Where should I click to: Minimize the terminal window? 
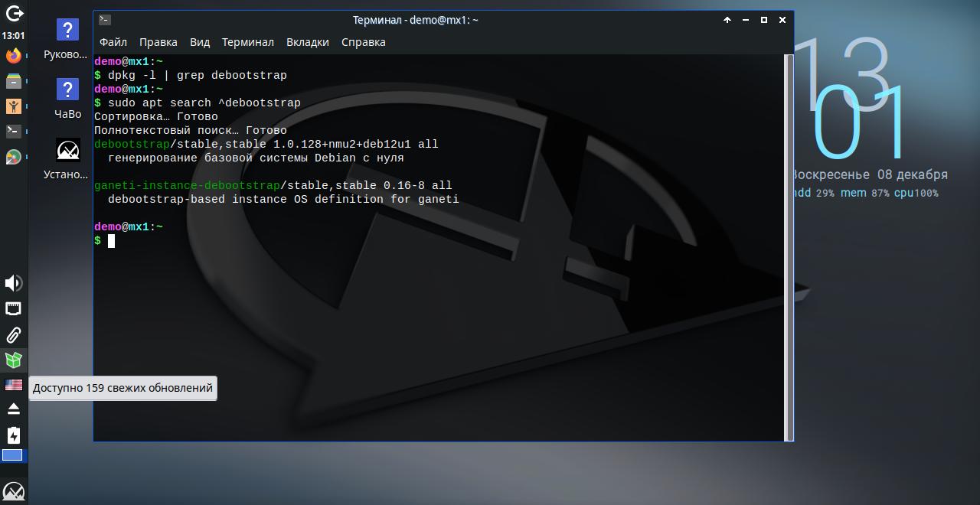(746, 20)
